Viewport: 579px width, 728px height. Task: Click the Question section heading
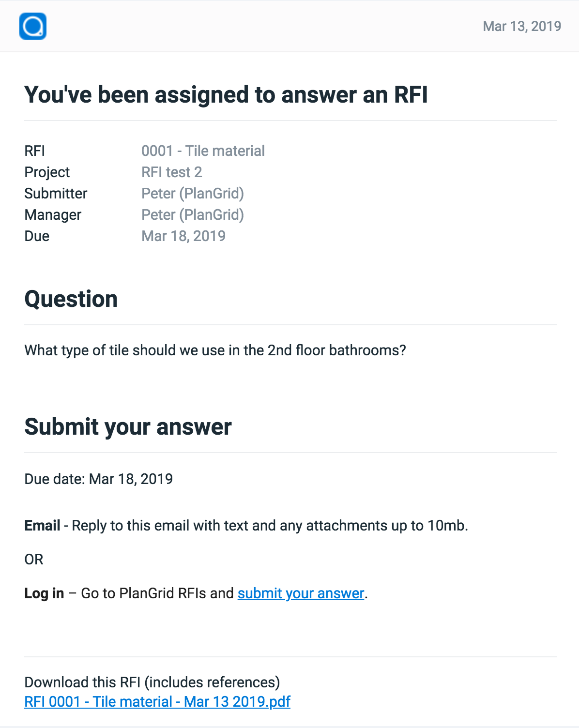(71, 299)
